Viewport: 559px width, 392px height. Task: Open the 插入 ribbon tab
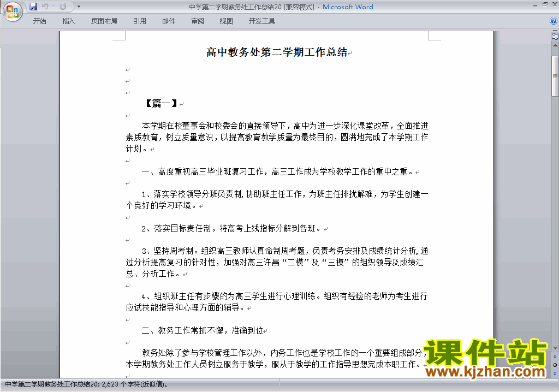point(68,21)
